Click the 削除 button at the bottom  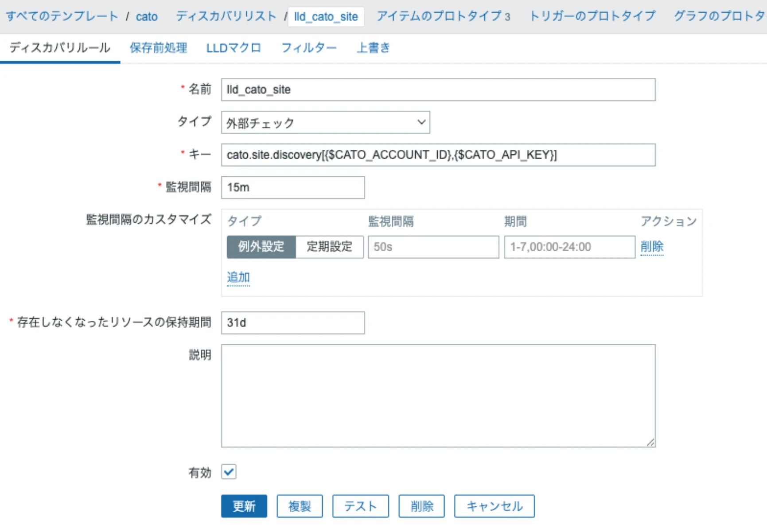(x=421, y=506)
